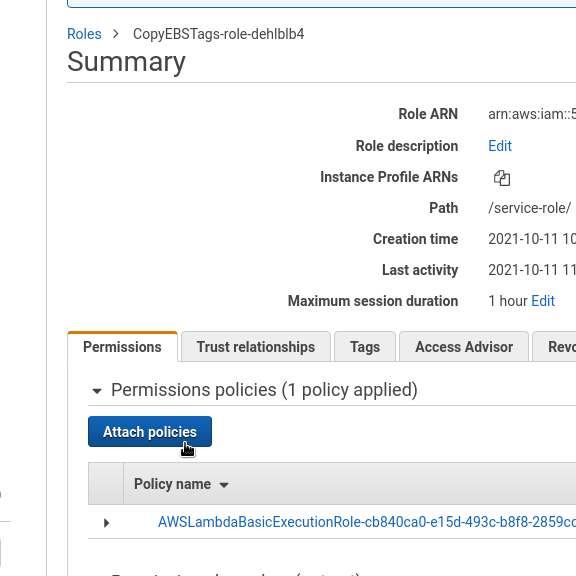This screenshot has width=576, height=576.
Task: Switch to the Access Advisor tab
Action: point(464,347)
